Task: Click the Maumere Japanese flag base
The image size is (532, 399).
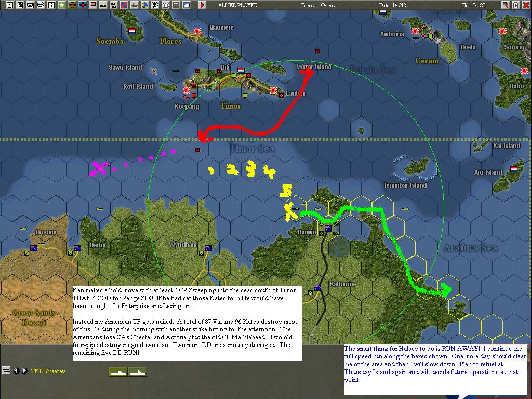Action: coord(197,31)
